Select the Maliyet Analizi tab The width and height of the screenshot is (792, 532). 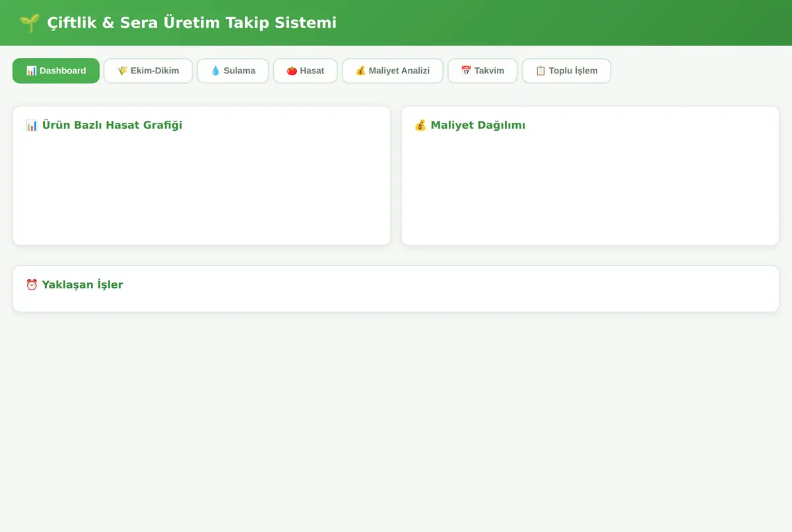pyautogui.click(x=393, y=71)
